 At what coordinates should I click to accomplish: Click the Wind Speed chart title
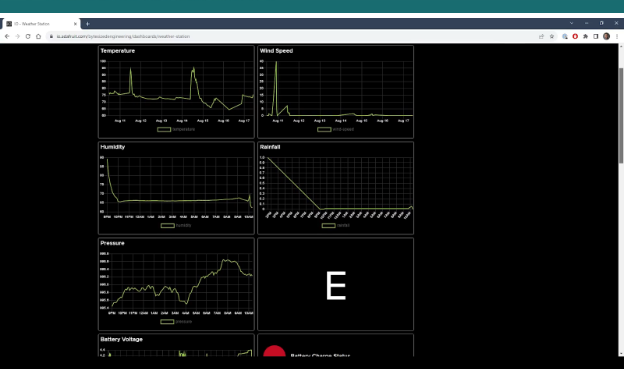pyautogui.click(x=276, y=51)
